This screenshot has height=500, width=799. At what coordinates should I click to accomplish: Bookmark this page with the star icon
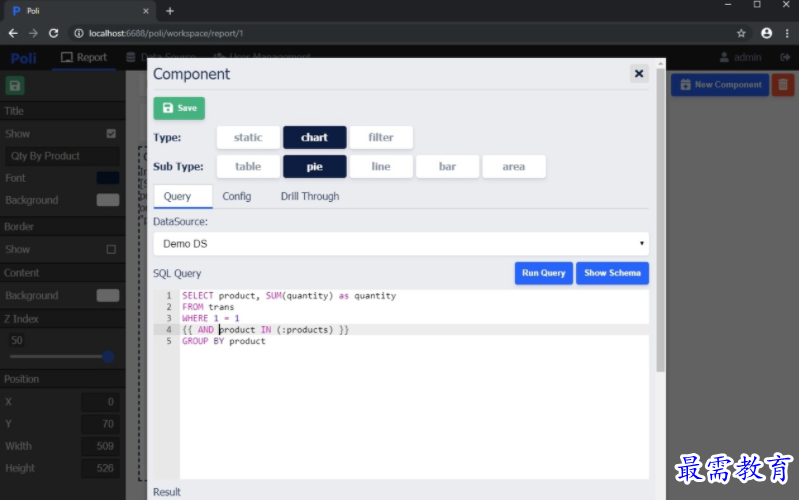pos(741,33)
